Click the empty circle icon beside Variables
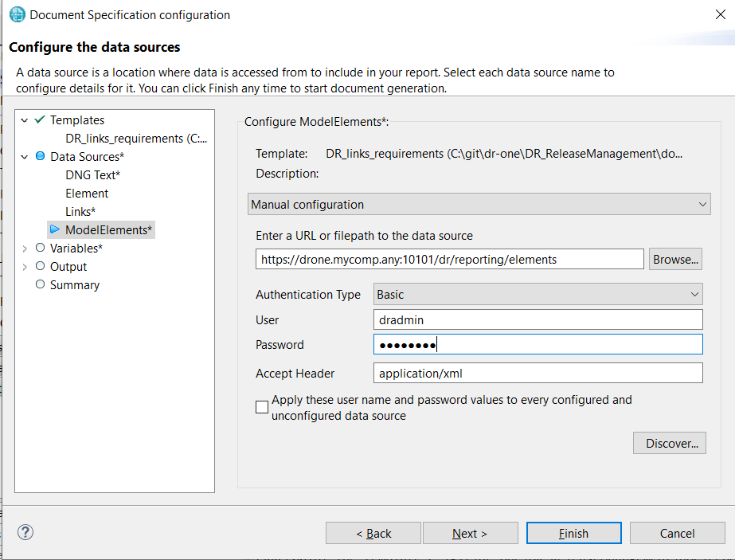 (x=40, y=249)
